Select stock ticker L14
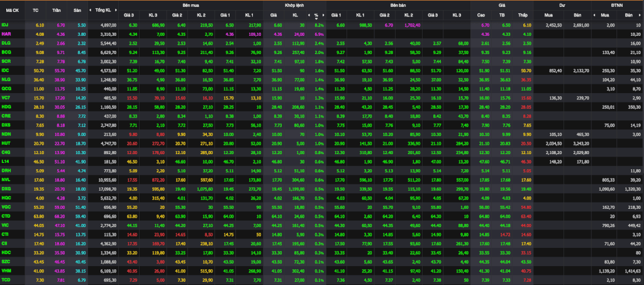The width and height of the screenshot is (644, 285). (x=6, y=161)
